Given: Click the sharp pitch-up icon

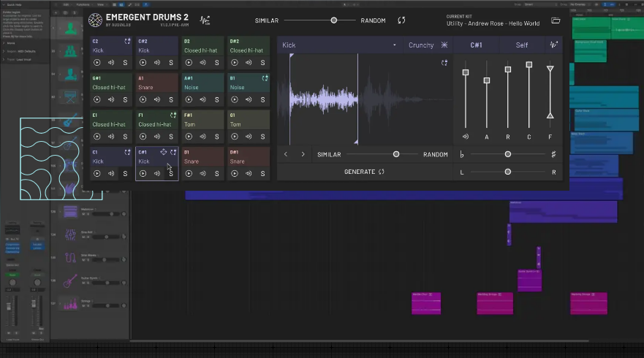Looking at the screenshot, I should pos(553,154).
